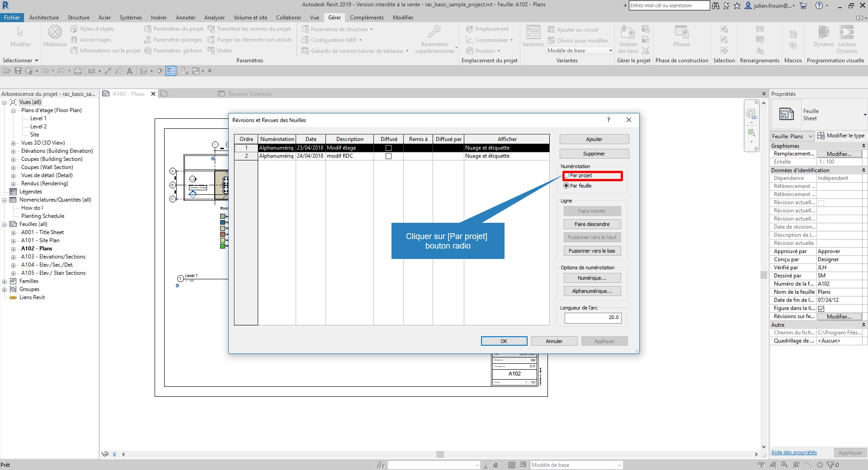Screen dimensions: 868x470
Task: Select the Par projet radio button
Action: (x=567, y=175)
